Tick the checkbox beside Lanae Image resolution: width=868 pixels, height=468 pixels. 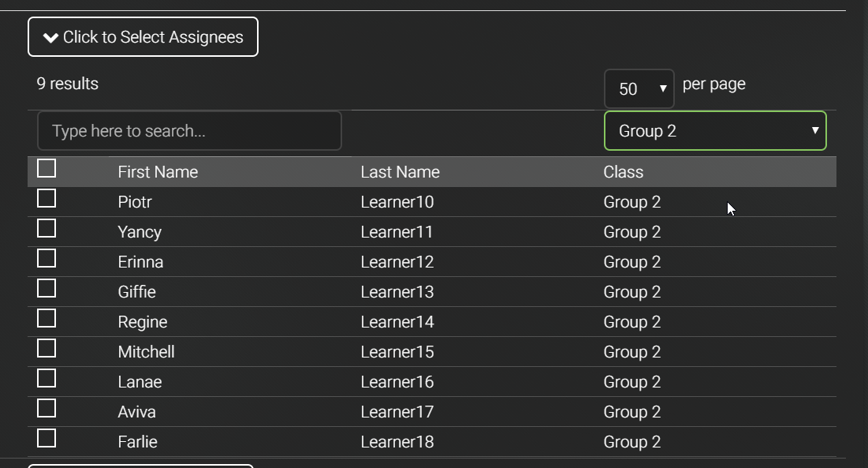pyautogui.click(x=47, y=378)
